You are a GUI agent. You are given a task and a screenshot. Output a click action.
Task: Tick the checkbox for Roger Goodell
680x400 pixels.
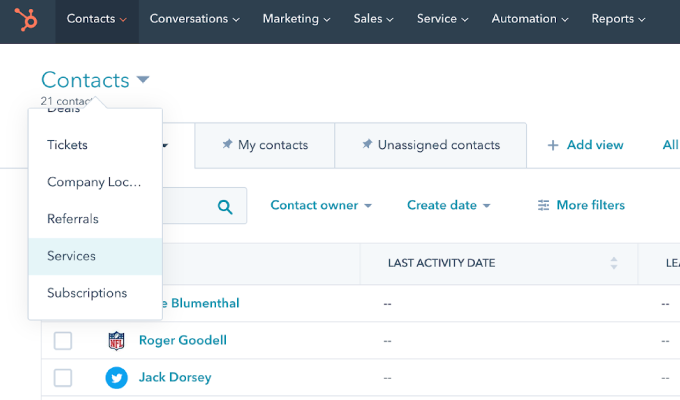tap(63, 341)
